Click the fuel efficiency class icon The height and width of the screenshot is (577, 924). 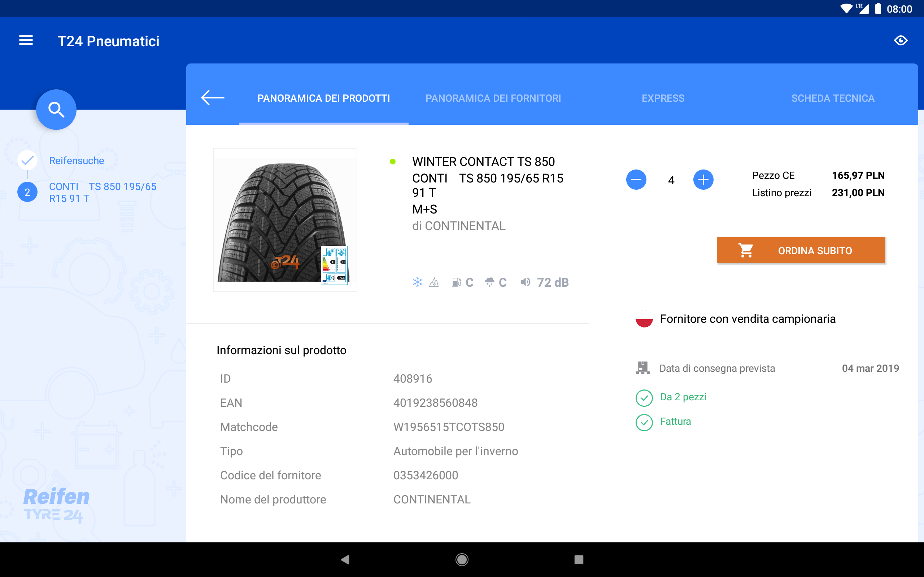click(x=456, y=282)
